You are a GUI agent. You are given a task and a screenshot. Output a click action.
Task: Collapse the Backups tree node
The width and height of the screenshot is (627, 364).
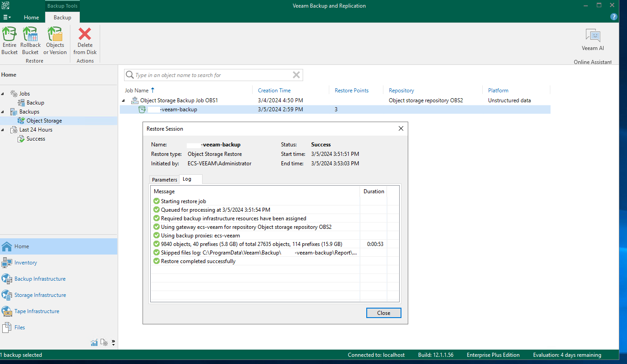pyautogui.click(x=3, y=112)
